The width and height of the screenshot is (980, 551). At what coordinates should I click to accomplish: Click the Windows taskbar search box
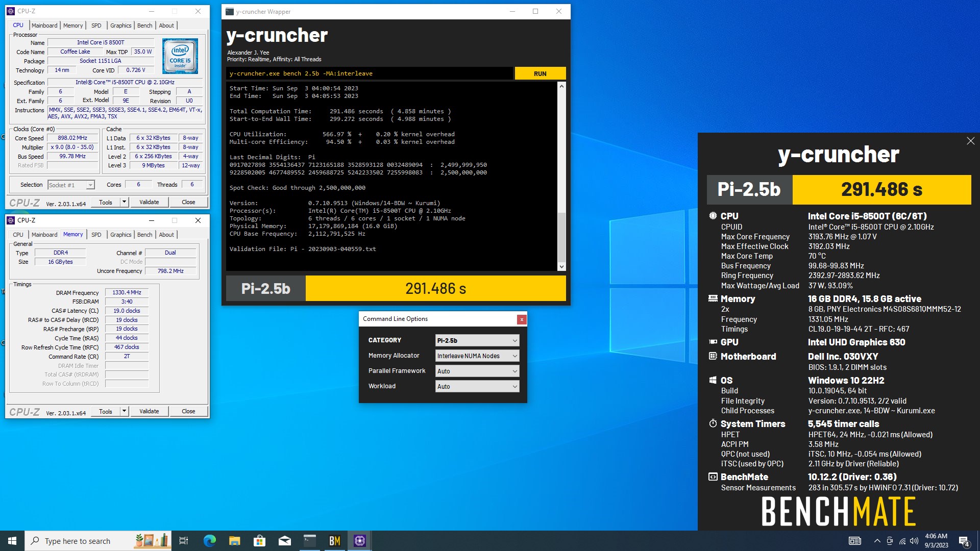coord(98,541)
